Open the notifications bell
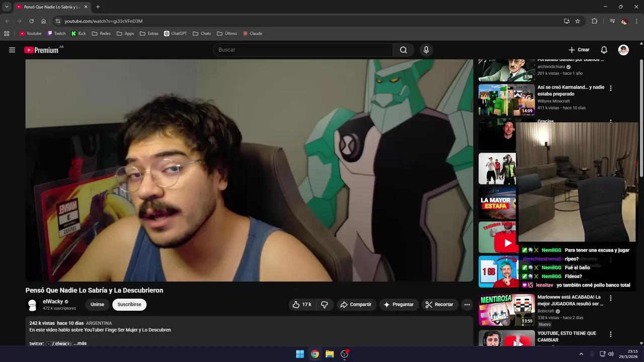The image size is (644, 362). 604,50
